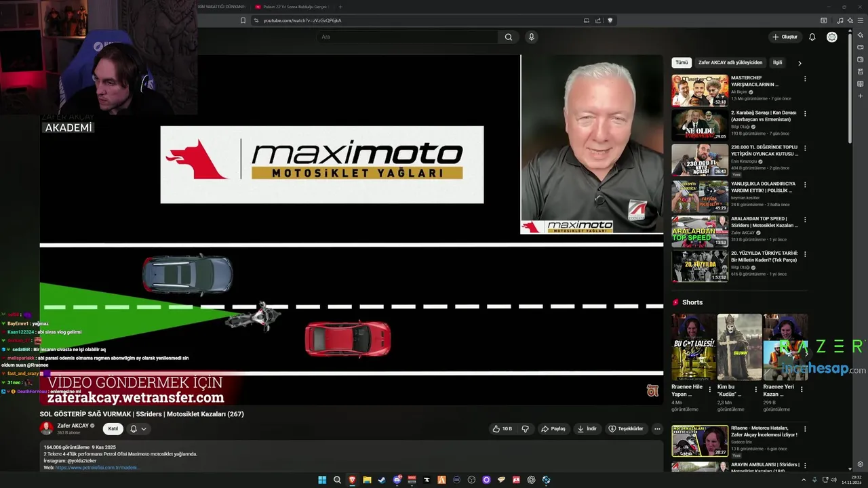868x488 pixels.
Task: Open more actions ellipsis below video
Action: click(656, 428)
